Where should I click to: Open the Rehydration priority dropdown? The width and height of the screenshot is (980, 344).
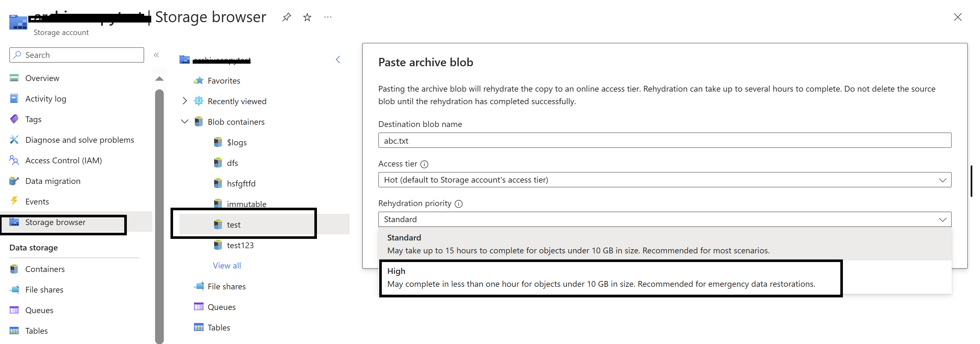pos(664,220)
